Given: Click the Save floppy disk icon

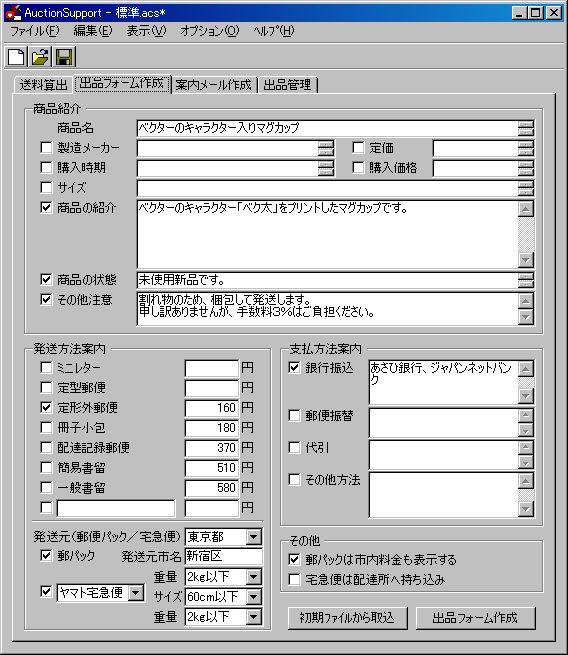Looking at the screenshot, I should pyautogui.click(x=64, y=56).
